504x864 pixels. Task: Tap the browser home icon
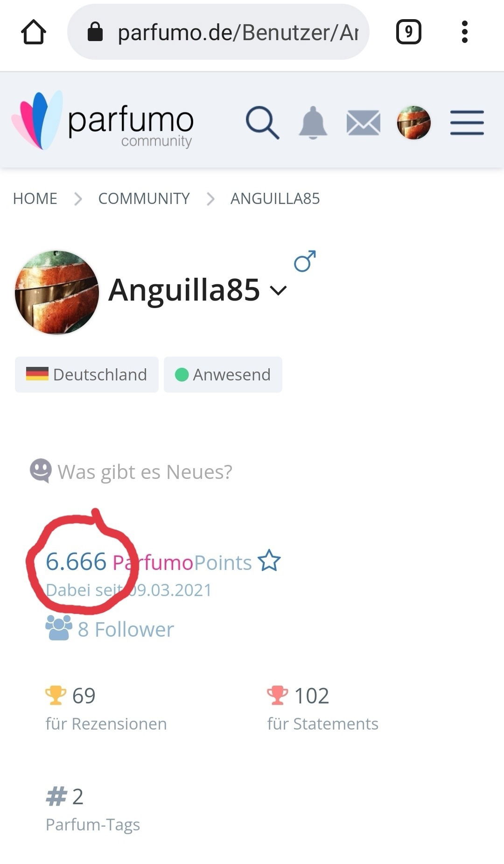(34, 32)
